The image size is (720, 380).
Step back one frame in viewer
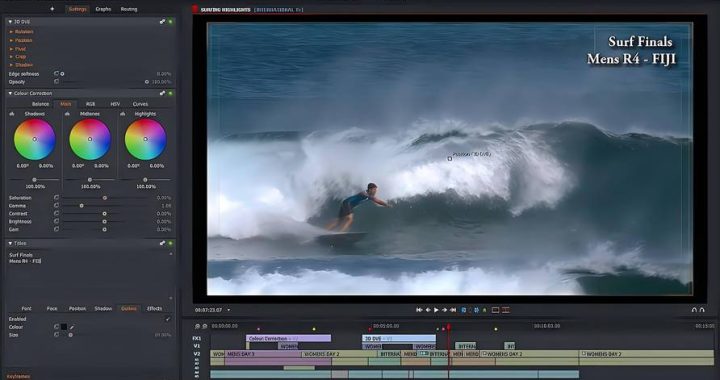coord(428,310)
